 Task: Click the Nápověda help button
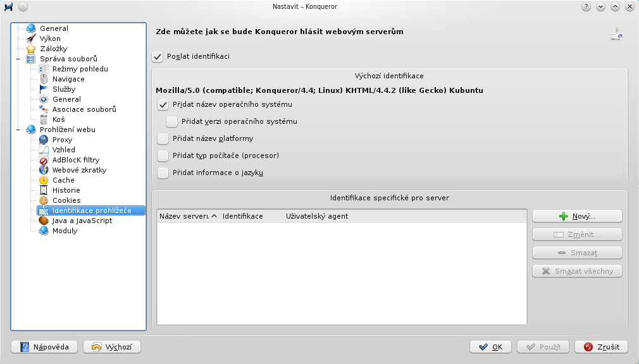click(x=44, y=347)
